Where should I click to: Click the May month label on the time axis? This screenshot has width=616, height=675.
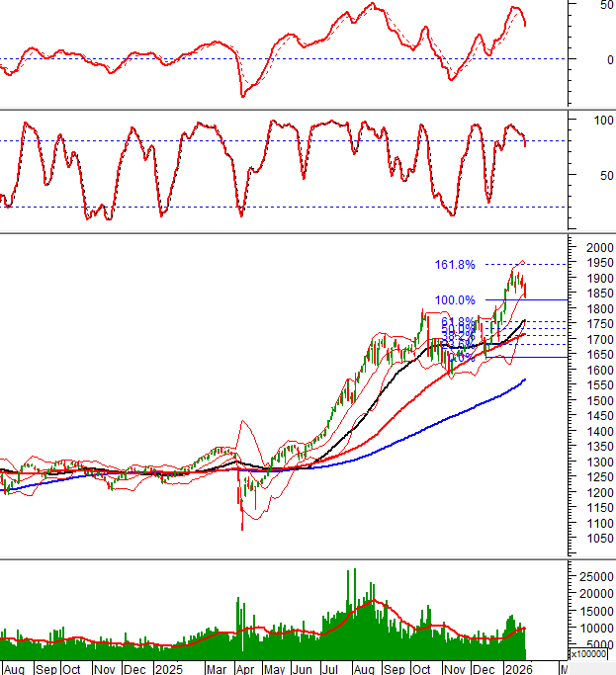coord(276,669)
